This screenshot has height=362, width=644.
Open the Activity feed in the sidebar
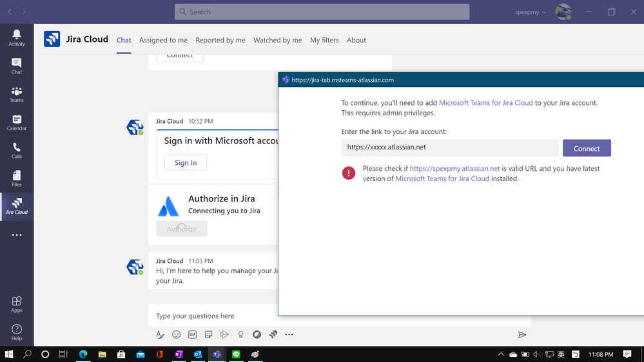(16, 38)
